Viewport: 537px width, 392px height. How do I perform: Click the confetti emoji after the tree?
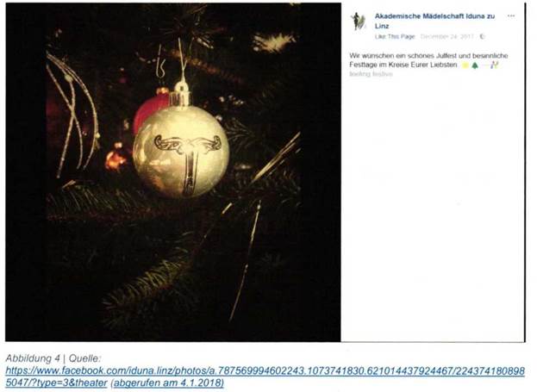[x=494, y=65]
